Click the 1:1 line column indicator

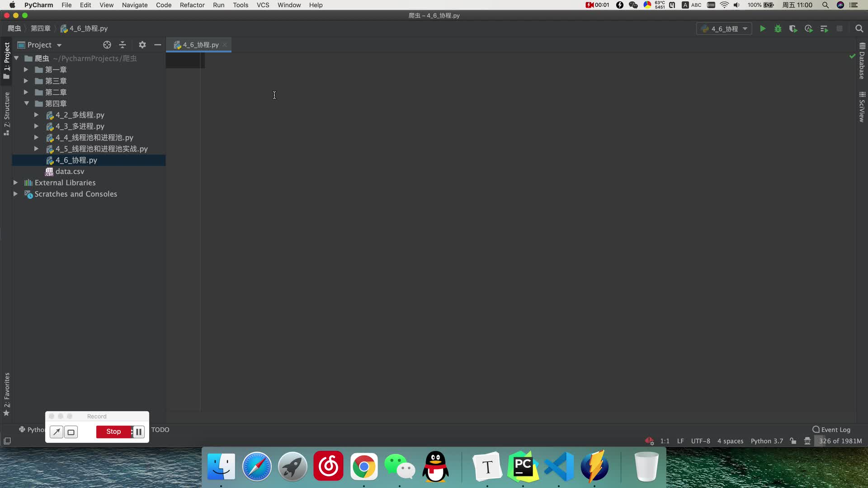coord(665,441)
